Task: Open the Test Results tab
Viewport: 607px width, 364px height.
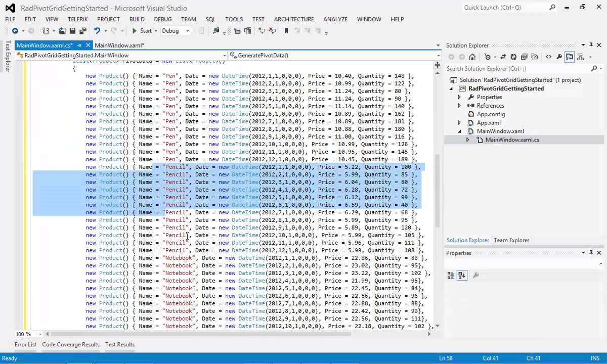Action: (120, 344)
